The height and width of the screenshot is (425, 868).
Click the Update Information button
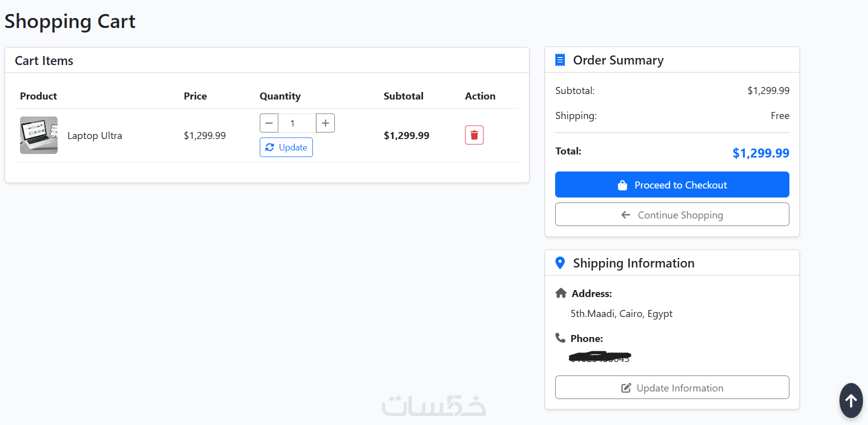[672, 387]
